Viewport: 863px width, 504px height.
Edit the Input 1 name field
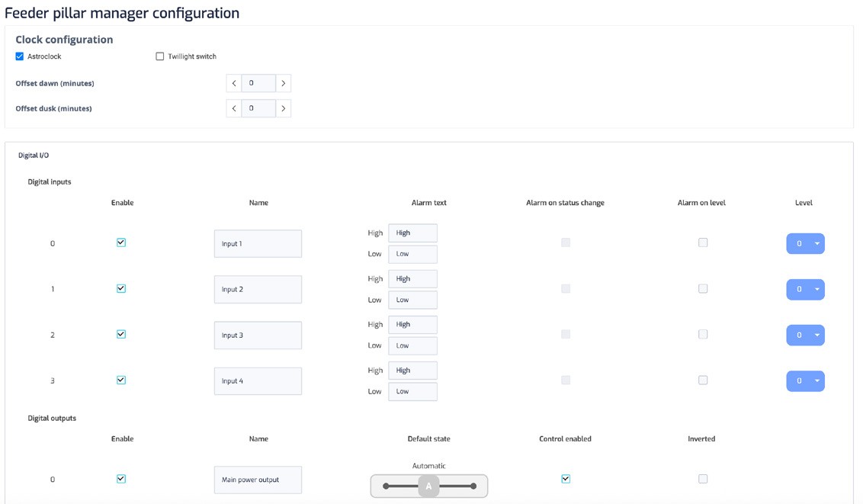[258, 244]
